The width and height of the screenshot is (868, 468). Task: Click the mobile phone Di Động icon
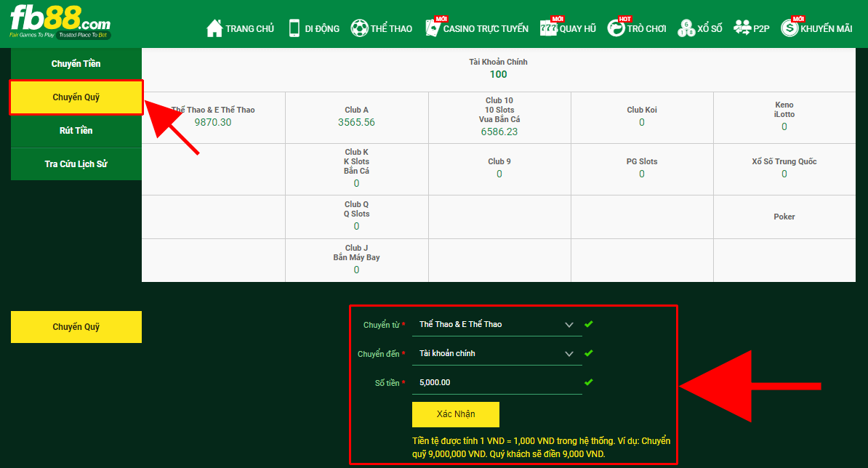[x=294, y=28]
